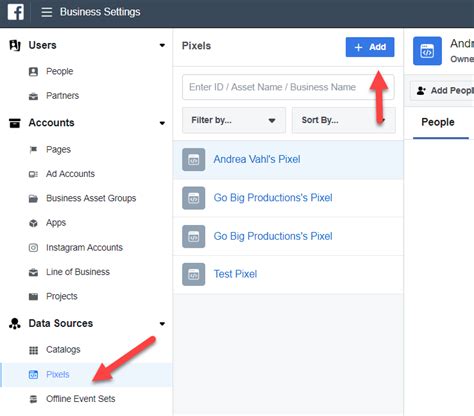
Task: Open Catalogs under Data Sources
Action: point(63,350)
